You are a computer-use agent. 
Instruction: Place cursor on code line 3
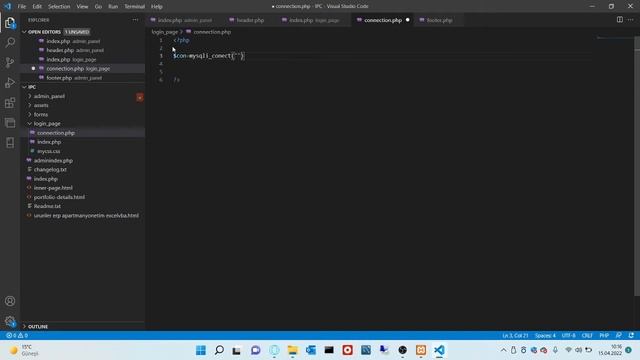pyautogui.click(x=208, y=56)
